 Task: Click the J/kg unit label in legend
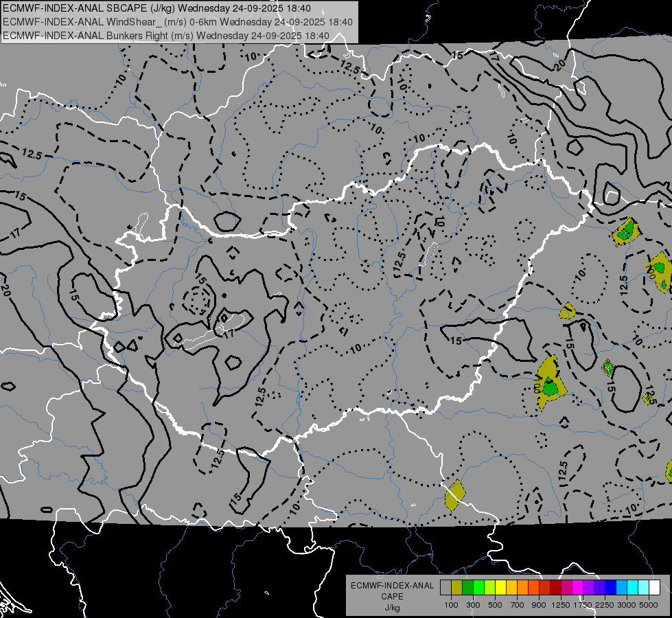pos(392,608)
